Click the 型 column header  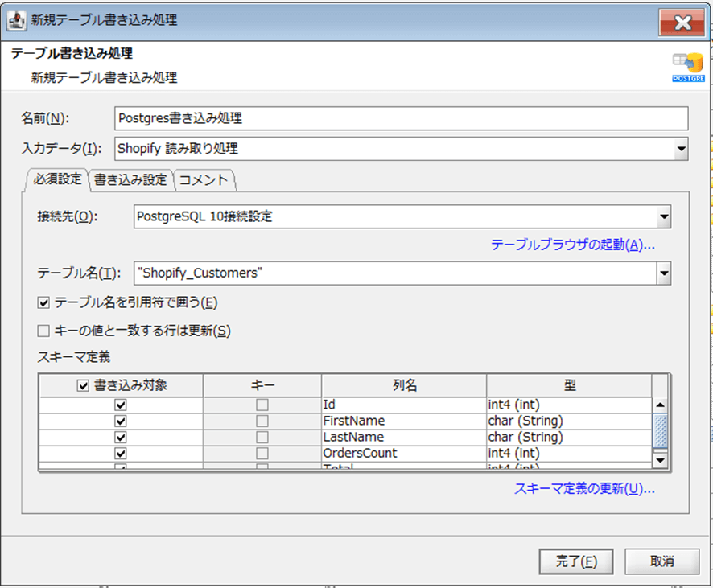point(569,386)
